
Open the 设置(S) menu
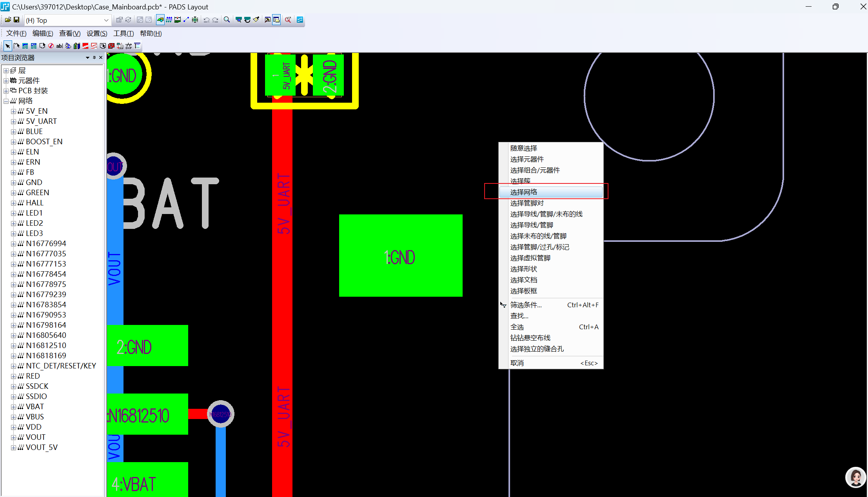[x=96, y=33]
